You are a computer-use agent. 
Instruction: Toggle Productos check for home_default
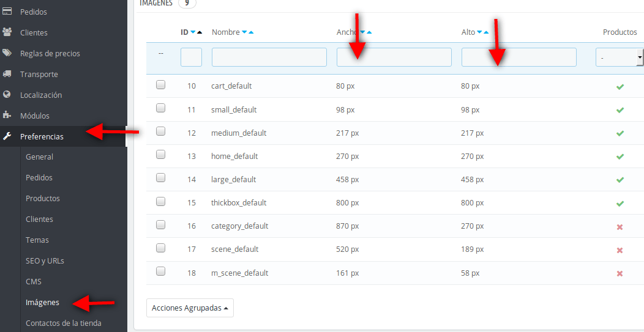pyautogui.click(x=620, y=157)
